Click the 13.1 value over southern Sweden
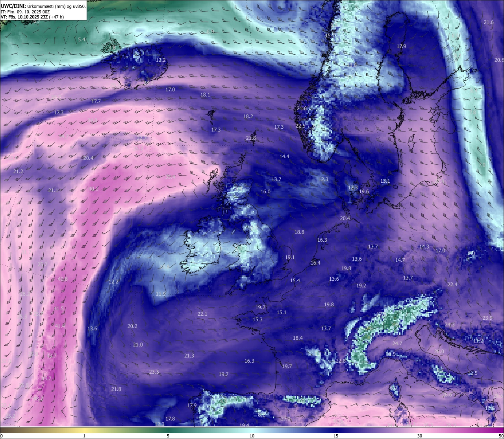The height and width of the screenshot is (439, 504). pos(385,181)
